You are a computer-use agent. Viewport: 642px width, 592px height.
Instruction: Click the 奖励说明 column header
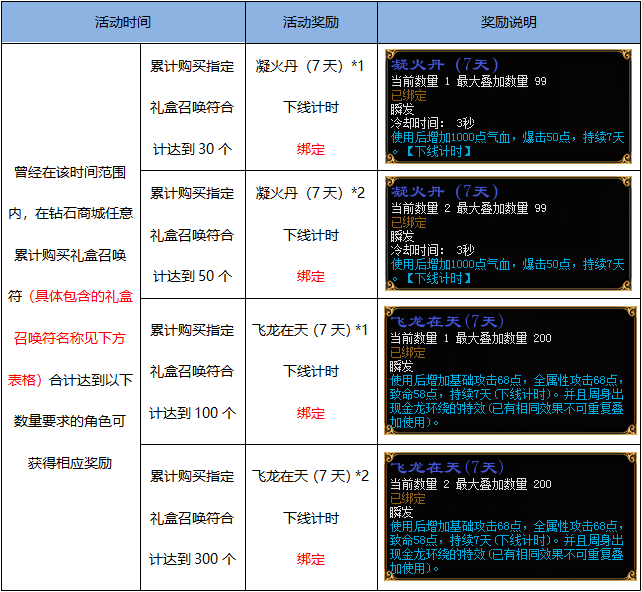tap(509, 22)
